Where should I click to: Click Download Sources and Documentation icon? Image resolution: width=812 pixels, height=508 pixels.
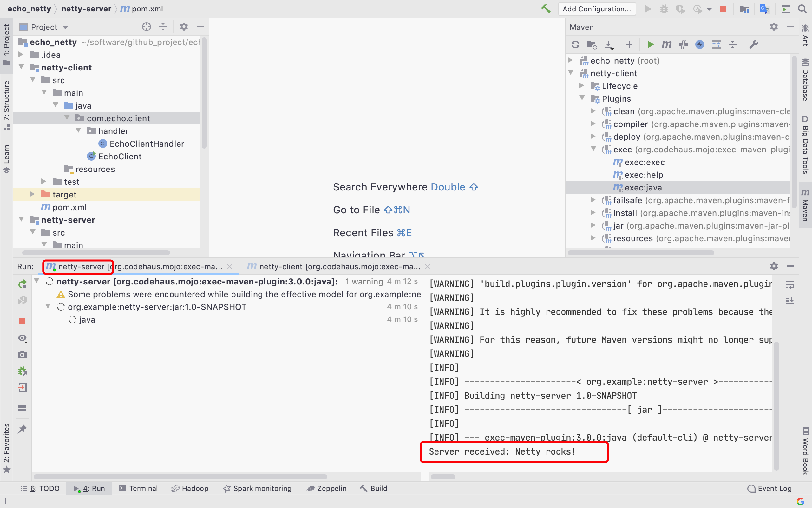609,44
